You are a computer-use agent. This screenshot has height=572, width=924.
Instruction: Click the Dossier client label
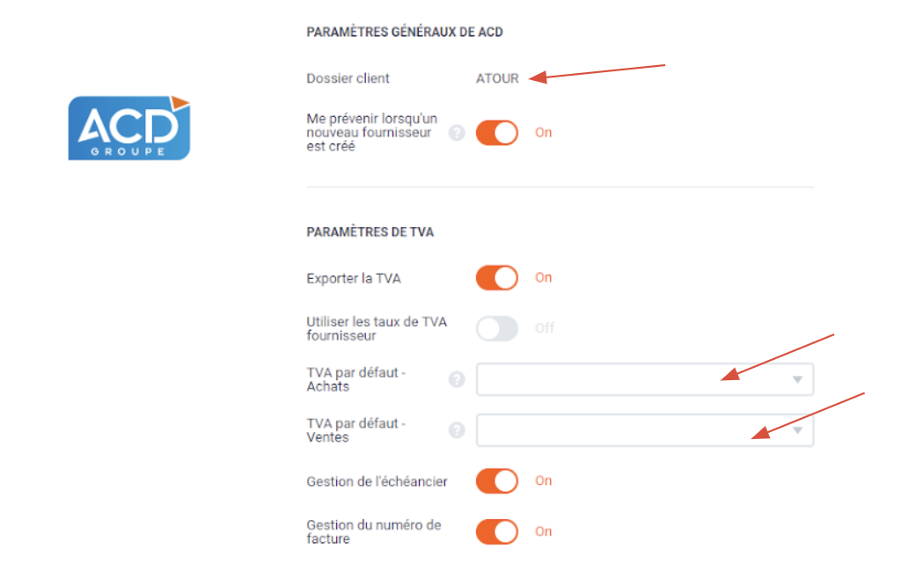point(348,78)
